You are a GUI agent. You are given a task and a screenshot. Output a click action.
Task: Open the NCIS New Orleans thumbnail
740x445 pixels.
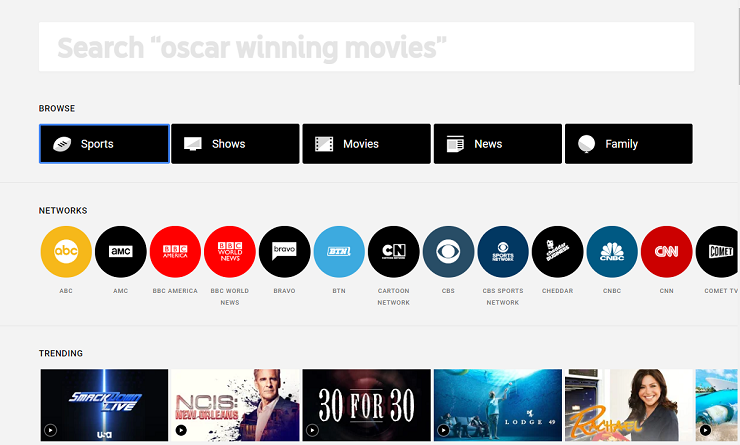coord(235,405)
